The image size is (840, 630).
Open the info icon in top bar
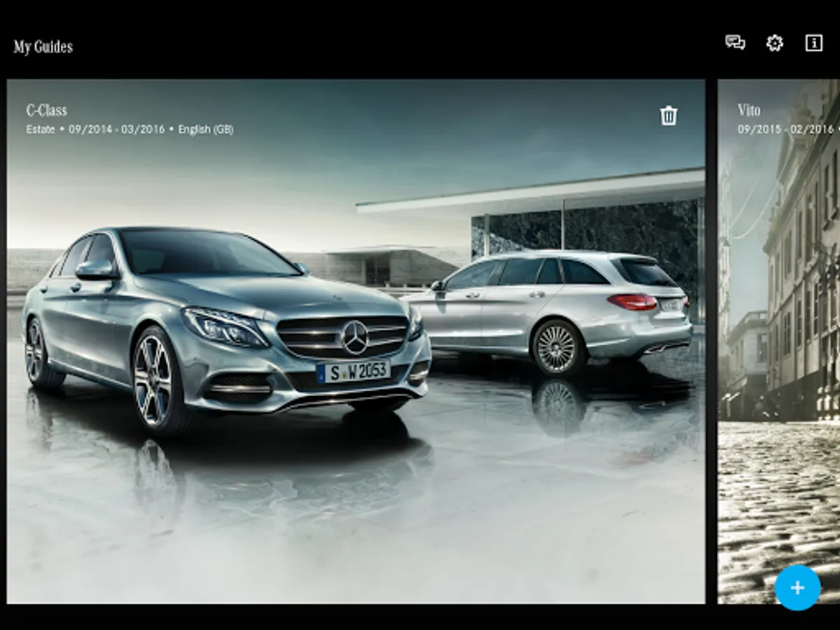pos(813,43)
